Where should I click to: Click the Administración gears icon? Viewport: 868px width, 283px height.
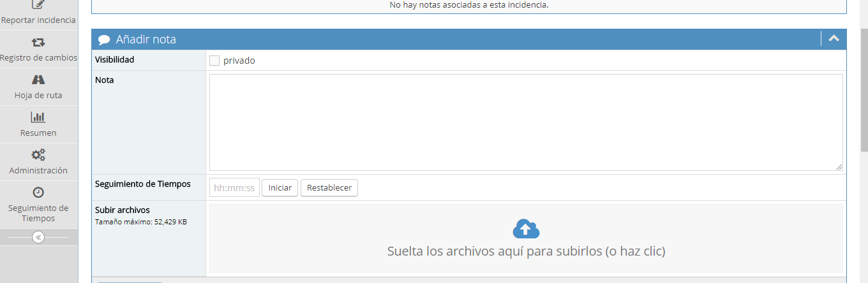click(38, 155)
